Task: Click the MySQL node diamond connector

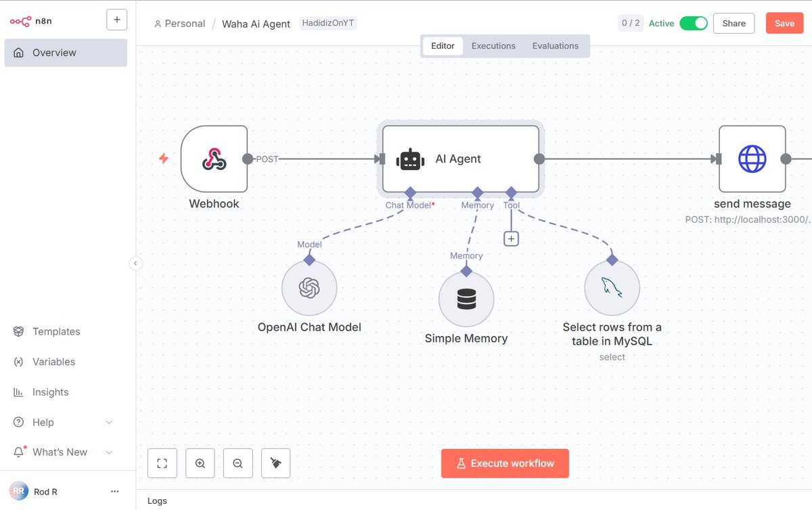Action: click(x=612, y=259)
